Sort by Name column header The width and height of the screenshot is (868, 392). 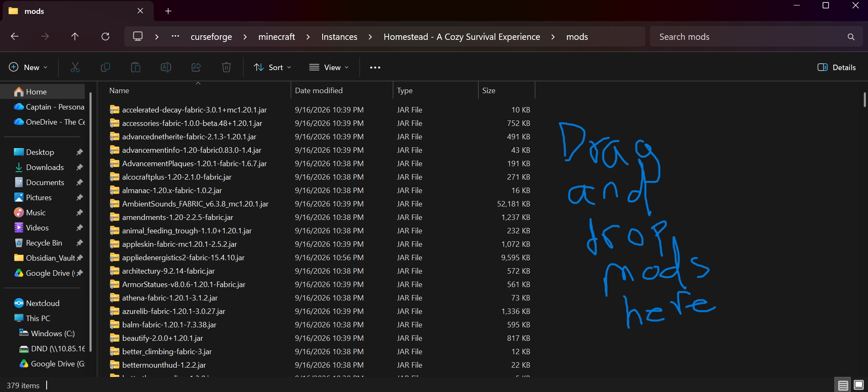pos(197,90)
